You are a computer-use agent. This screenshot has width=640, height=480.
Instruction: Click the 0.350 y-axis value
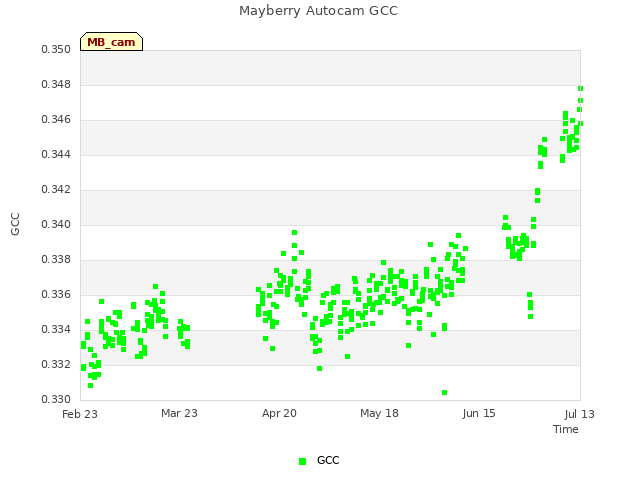[x=56, y=49]
